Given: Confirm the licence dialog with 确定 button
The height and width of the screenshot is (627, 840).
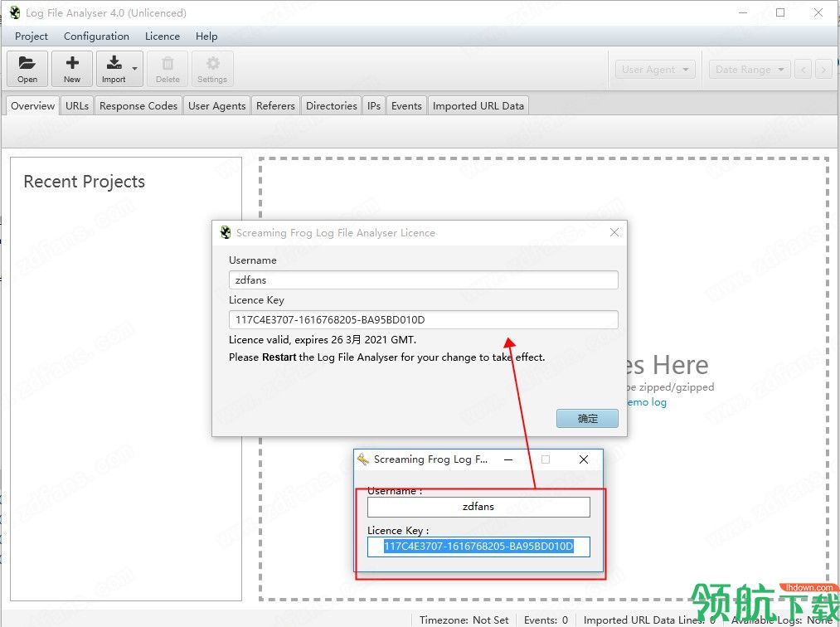Looking at the screenshot, I should [x=587, y=419].
